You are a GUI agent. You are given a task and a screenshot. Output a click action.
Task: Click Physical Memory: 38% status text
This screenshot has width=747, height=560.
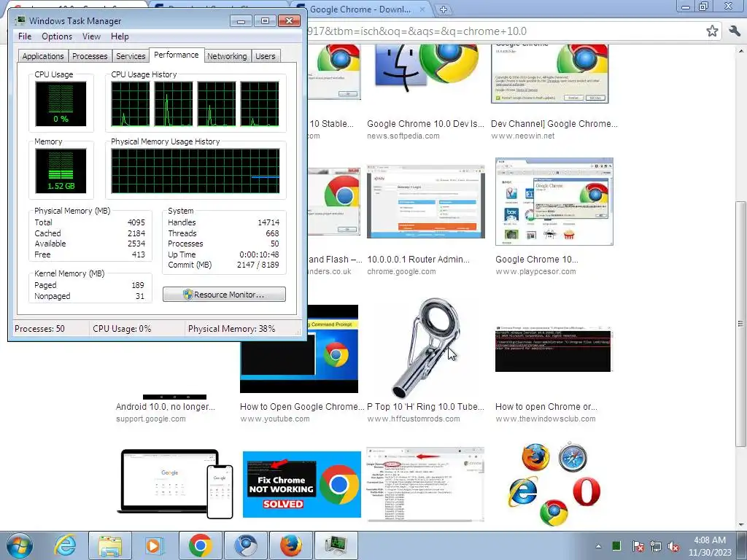click(231, 329)
